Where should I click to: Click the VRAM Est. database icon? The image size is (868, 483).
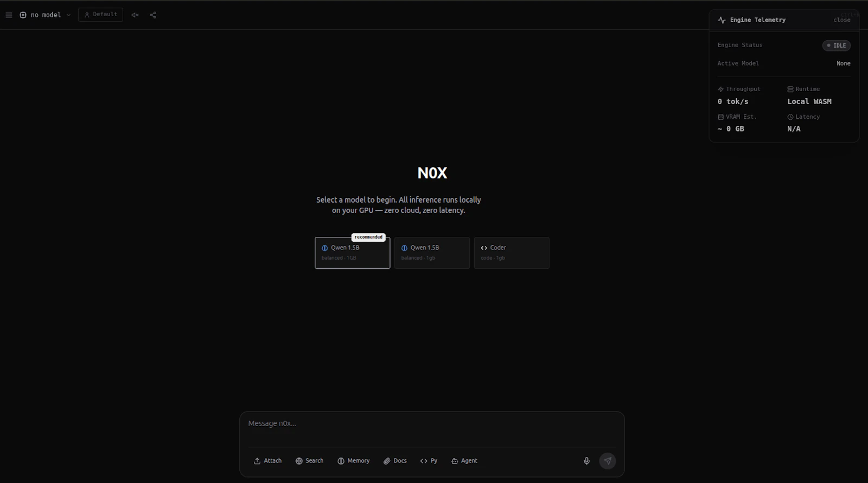(x=720, y=117)
